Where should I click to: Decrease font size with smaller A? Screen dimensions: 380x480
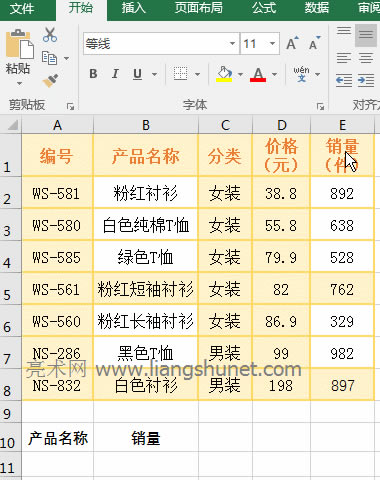point(315,43)
